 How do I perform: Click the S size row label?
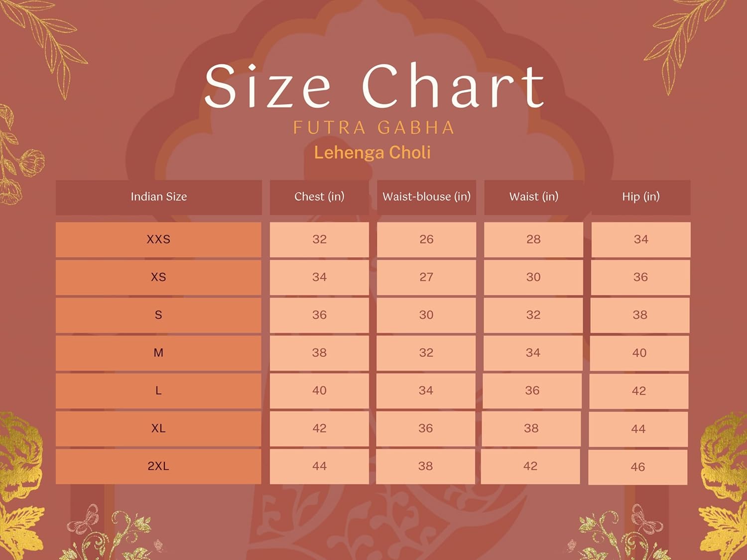tap(158, 315)
